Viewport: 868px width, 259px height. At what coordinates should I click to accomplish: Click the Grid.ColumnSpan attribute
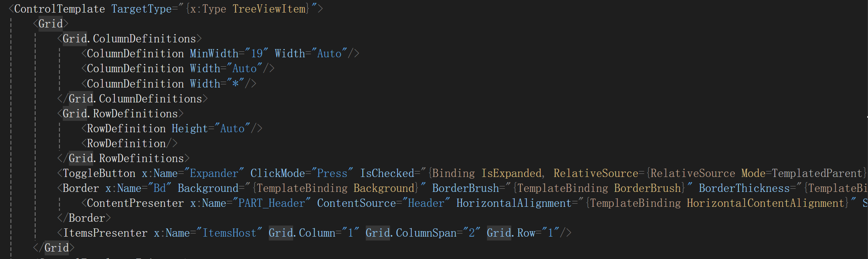[x=411, y=233]
